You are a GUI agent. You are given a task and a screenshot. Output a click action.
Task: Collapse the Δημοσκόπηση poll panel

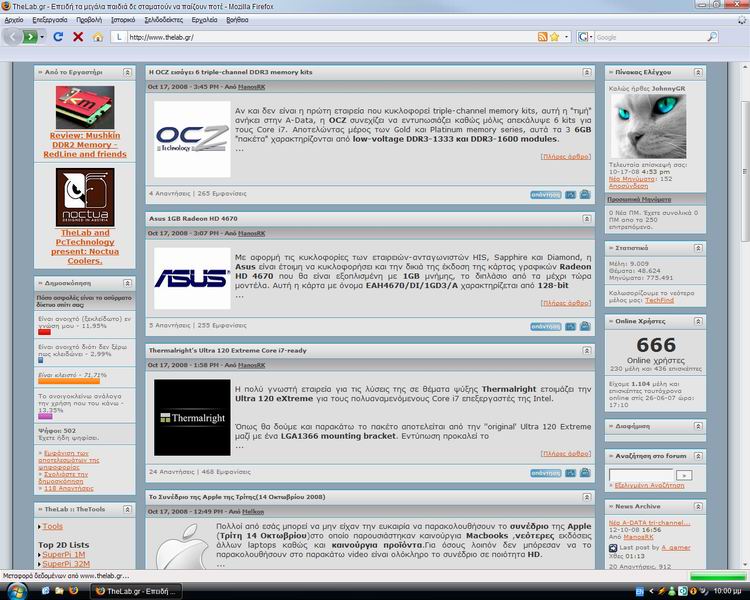coord(127,283)
